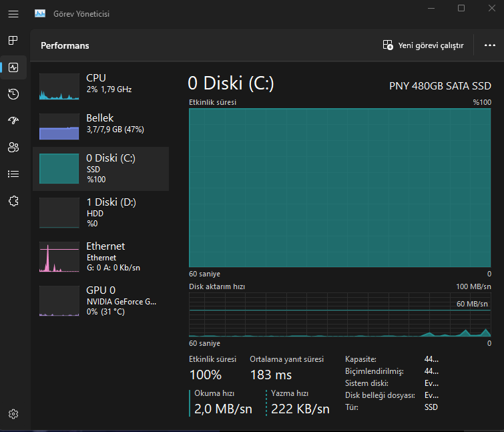This screenshot has height=432, width=504.
Task: Maximize the Görev Yöneticisi window
Action: [461, 9]
